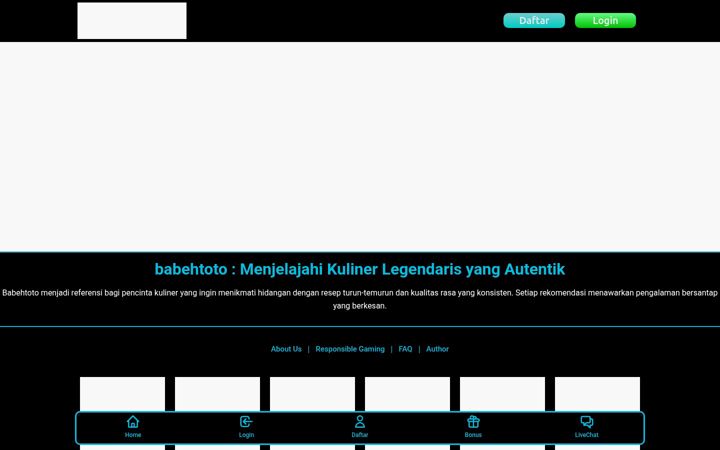Click the paragraph starting 'Babehtoto menjadi referensi'
Viewport: 720px width, 450px height.
[360, 299]
